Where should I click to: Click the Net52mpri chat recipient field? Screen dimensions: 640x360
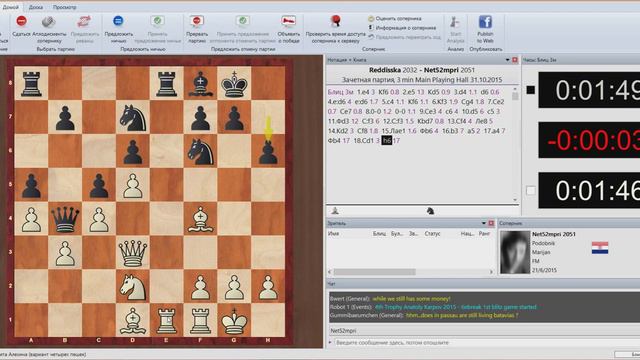[484, 331]
